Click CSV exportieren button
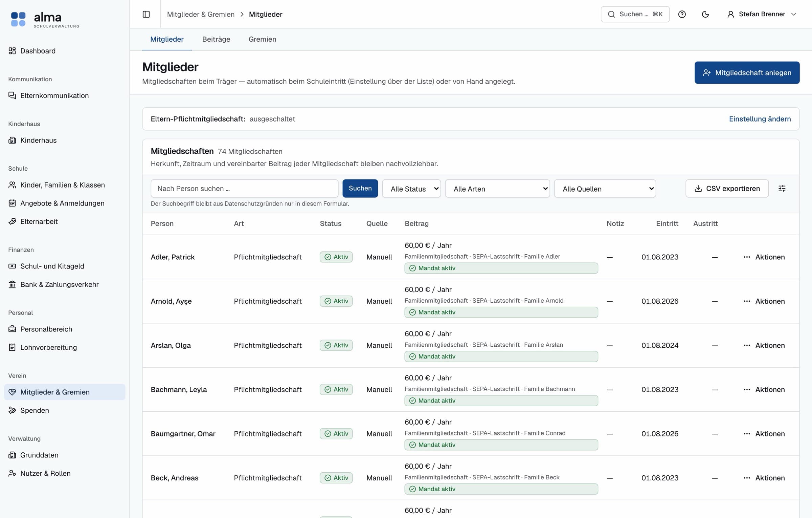 pyautogui.click(x=727, y=189)
